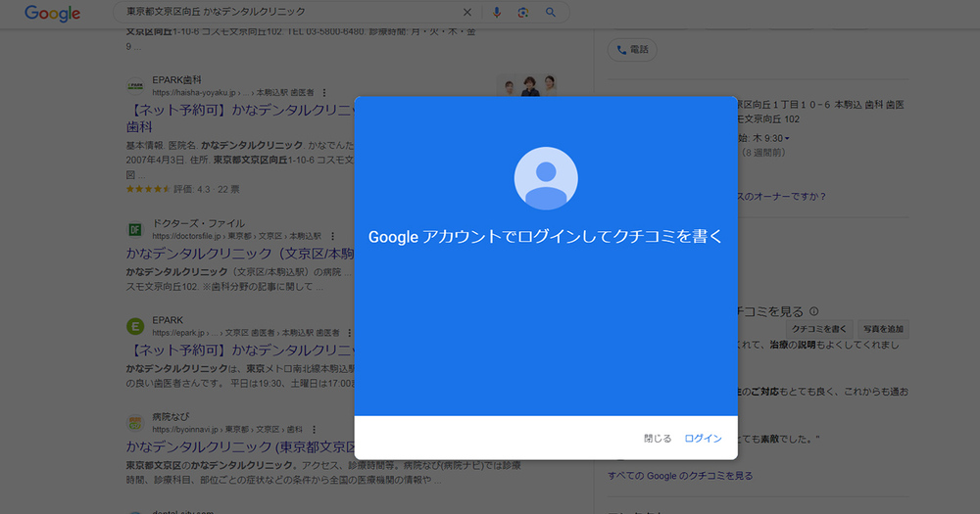980x514 pixels.
Task: Clear the search box with X icon
Action: (466, 13)
